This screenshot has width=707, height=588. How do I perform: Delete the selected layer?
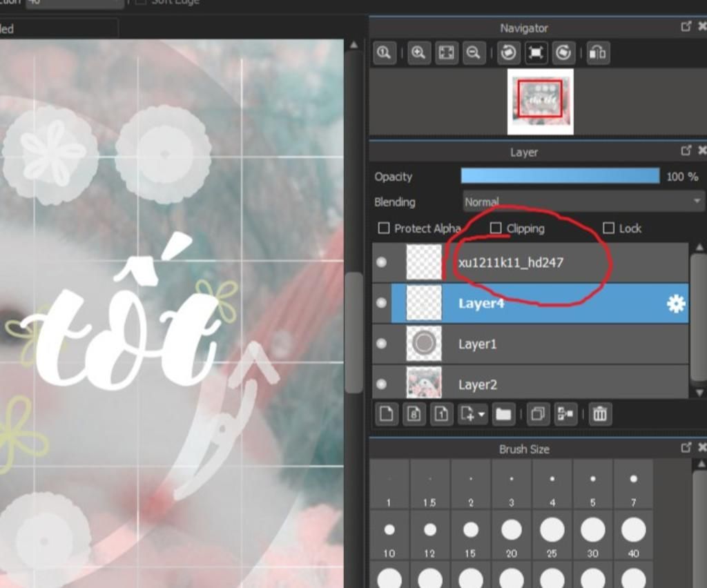[600, 413]
